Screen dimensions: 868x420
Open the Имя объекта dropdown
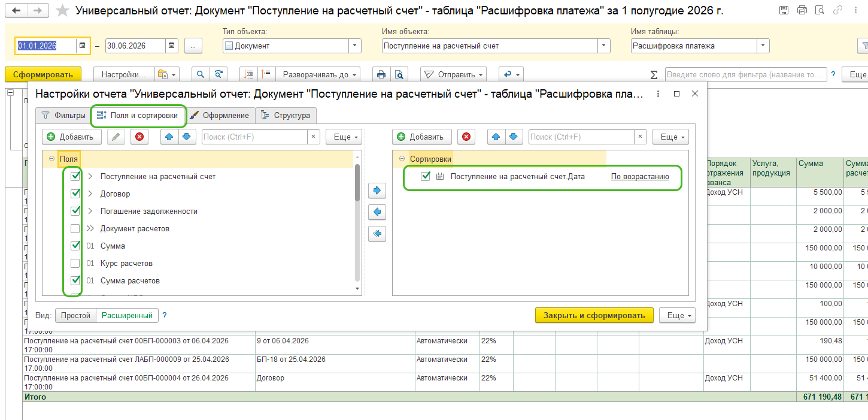(x=604, y=46)
